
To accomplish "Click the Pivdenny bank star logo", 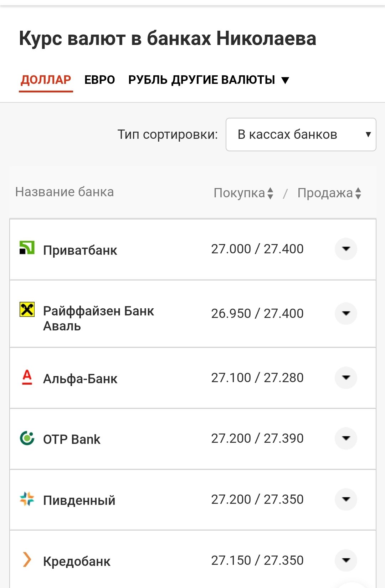I will point(27,499).
